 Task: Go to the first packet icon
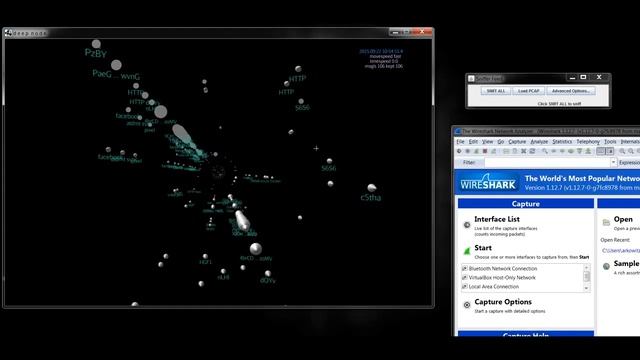click(x=579, y=151)
